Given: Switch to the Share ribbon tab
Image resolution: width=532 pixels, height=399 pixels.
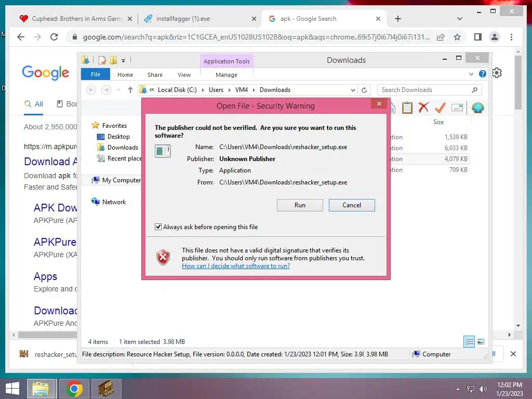Looking at the screenshot, I should point(155,75).
